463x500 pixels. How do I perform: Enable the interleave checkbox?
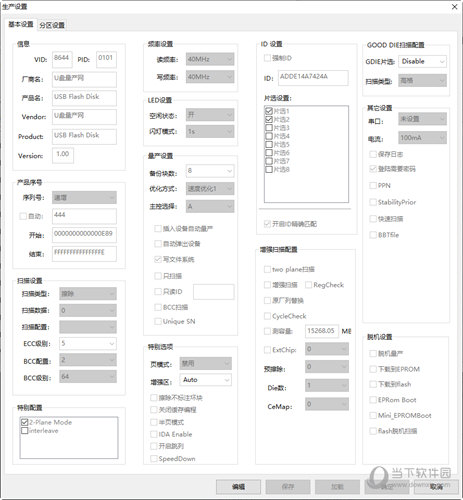(24, 431)
